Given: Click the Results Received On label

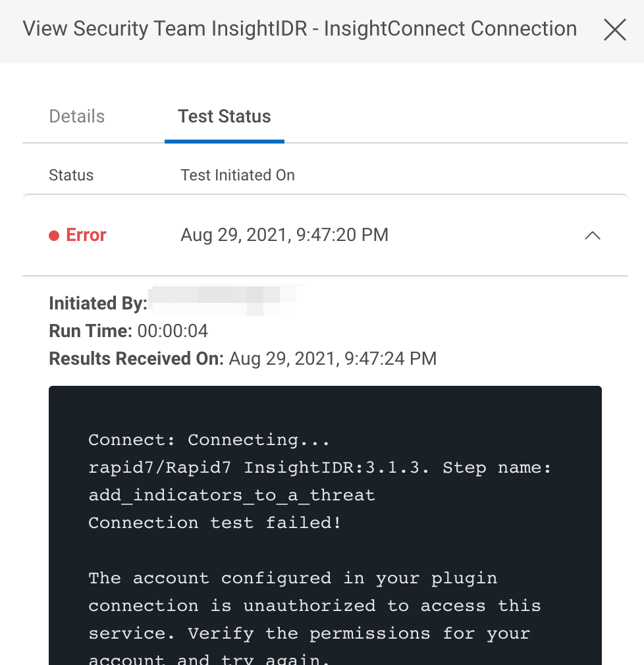Looking at the screenshot, I should click(136, 359).
